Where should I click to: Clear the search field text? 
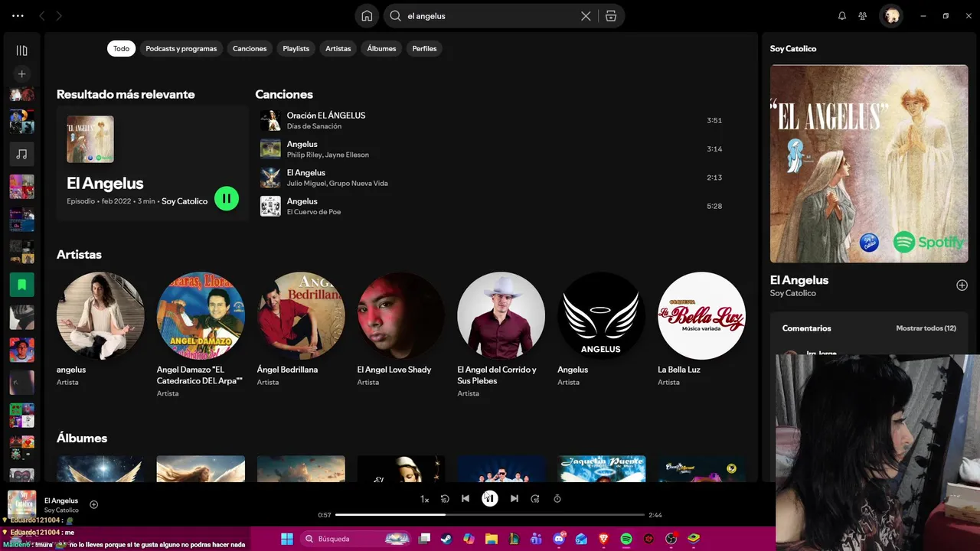coord(586,16)
